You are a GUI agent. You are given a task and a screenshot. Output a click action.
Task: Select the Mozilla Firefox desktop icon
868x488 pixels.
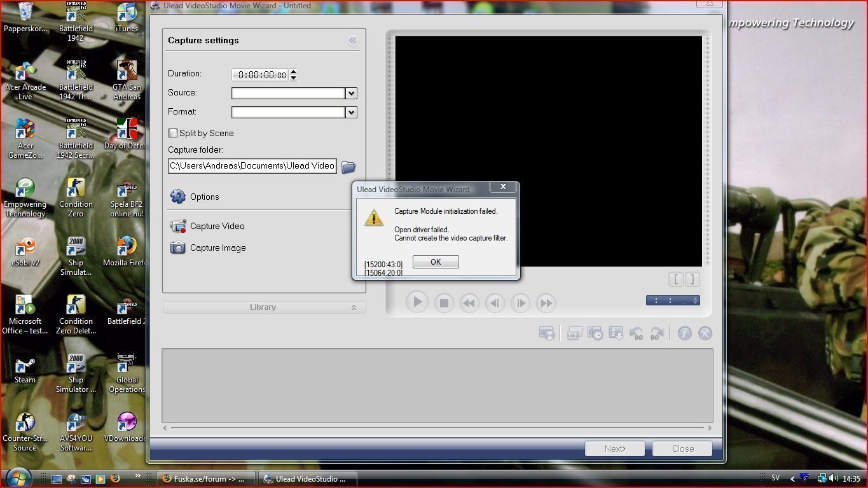pos(125,252)
